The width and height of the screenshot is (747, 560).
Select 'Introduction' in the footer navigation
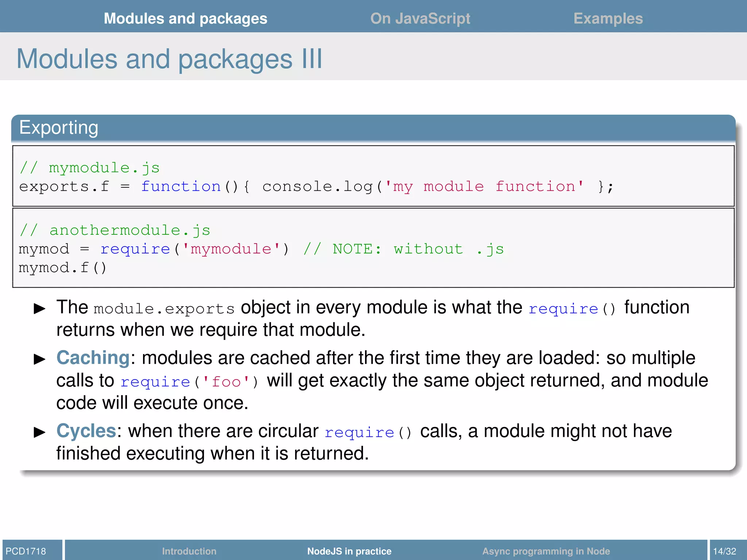coord(189,551)
